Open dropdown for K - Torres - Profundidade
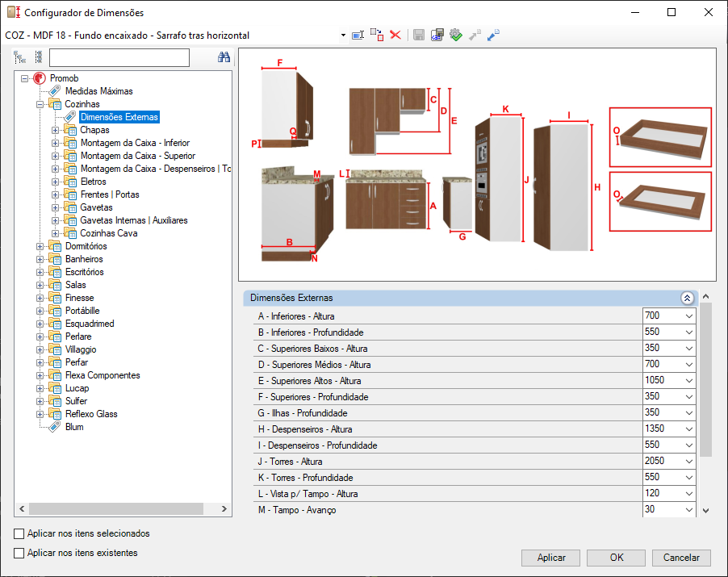728x577 pixels. 689,478
